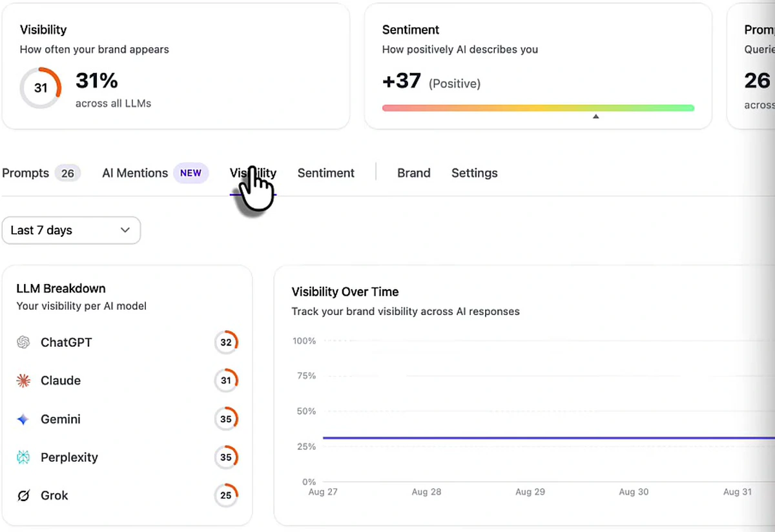This screenshot has height=532, width=775.
Task: Click the 31 visibility ring gauge
Action: (x=41, y=88)
